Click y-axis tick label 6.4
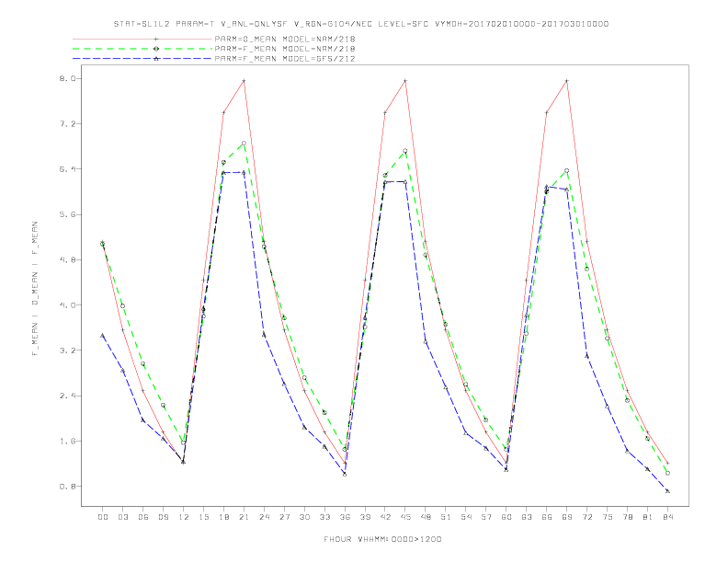 point(67,169)
